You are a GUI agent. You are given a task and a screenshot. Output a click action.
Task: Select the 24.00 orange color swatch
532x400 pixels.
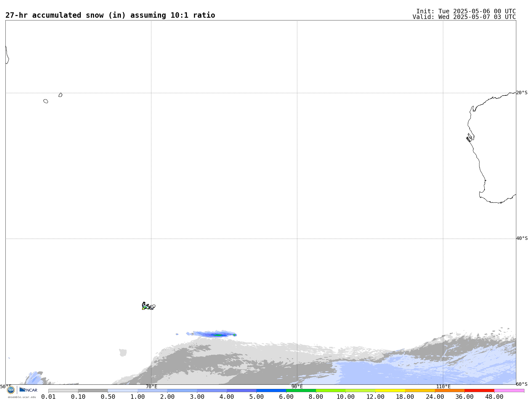(x=449, y=391)
